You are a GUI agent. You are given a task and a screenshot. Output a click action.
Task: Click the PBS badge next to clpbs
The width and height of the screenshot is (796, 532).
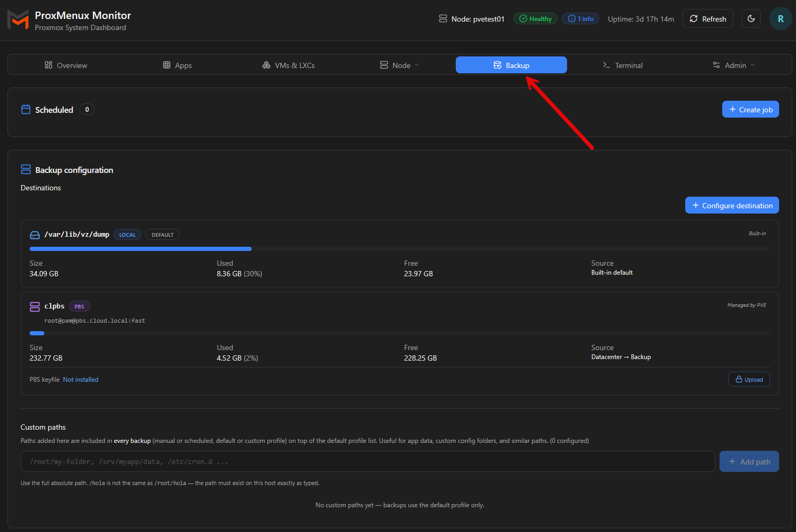click(x=80, y=306)
